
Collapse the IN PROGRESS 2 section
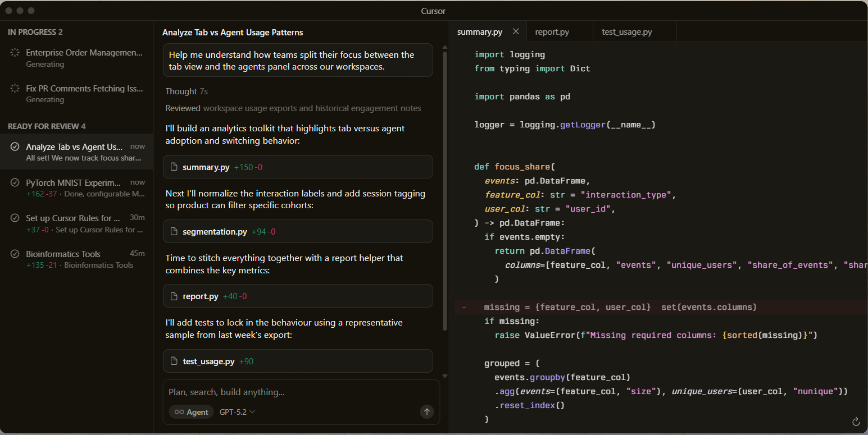point(35,32)
